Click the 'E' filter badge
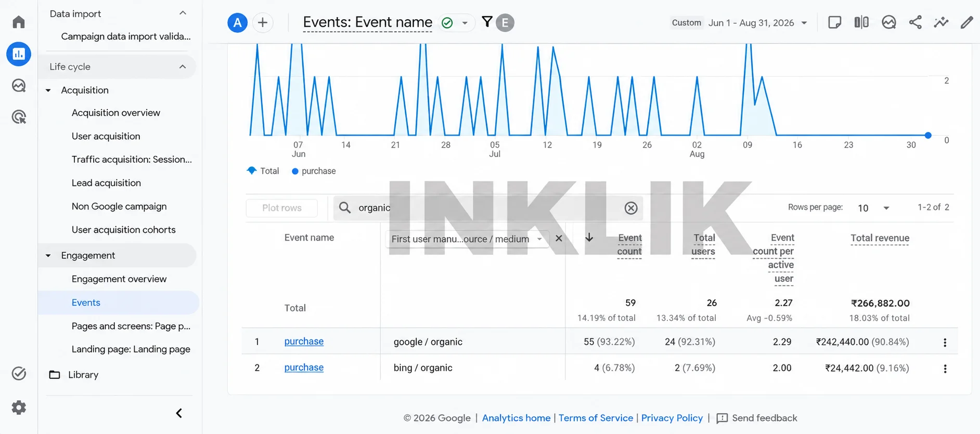Viewport: 980px width, 434px height. tap(505, 23)
